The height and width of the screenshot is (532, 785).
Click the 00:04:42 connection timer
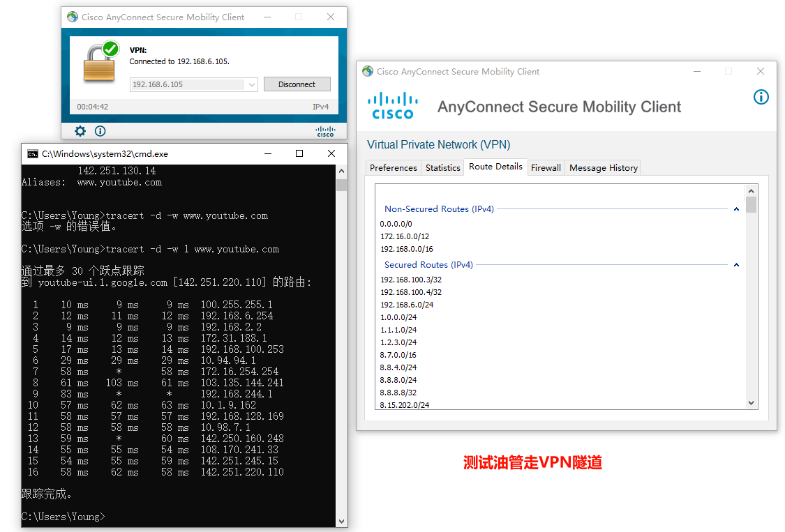pyautogui.click(x=93, y=107)
